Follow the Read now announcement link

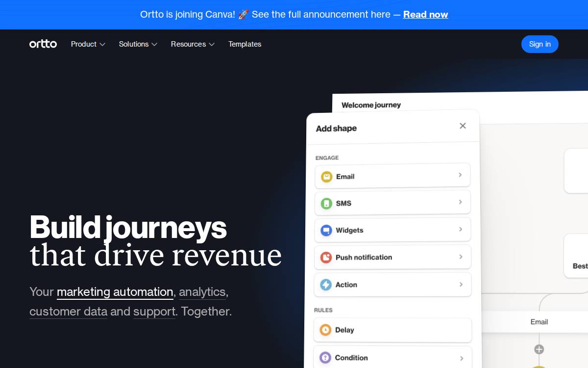pos(426,15)
